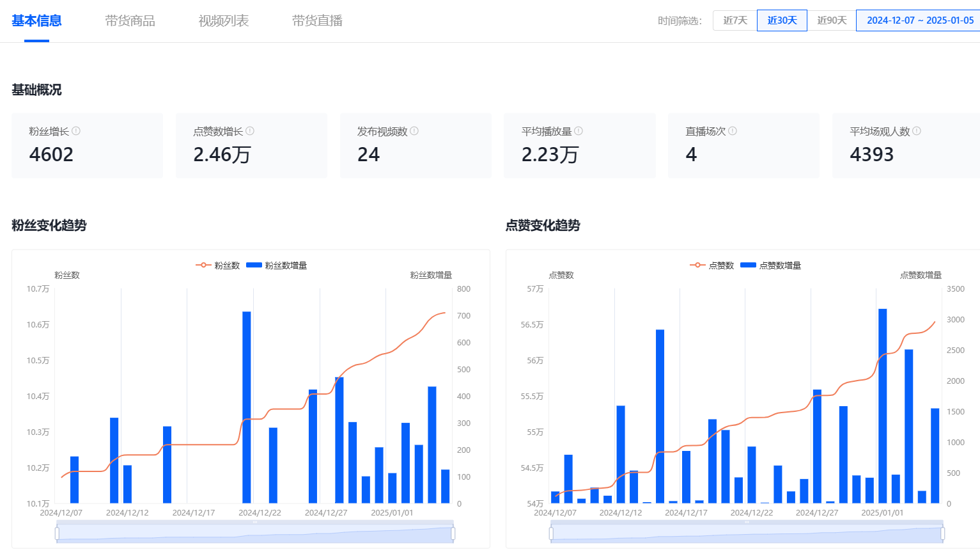The image size is (980, 552).
Task: Hide 点赞数增量 bars via legend
Action: [x=771, y=265]
